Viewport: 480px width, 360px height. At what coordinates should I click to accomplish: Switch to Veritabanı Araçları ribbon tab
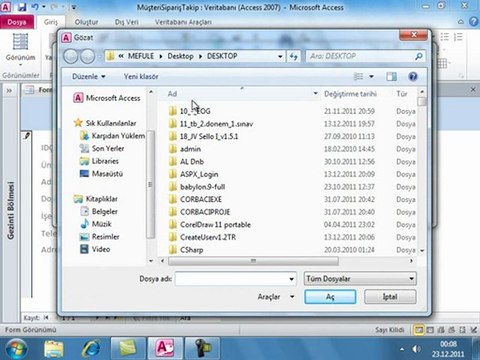(183, 22)
